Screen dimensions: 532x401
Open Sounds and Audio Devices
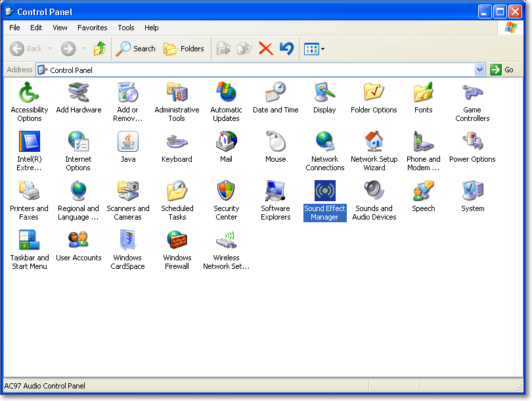(374, 200)
